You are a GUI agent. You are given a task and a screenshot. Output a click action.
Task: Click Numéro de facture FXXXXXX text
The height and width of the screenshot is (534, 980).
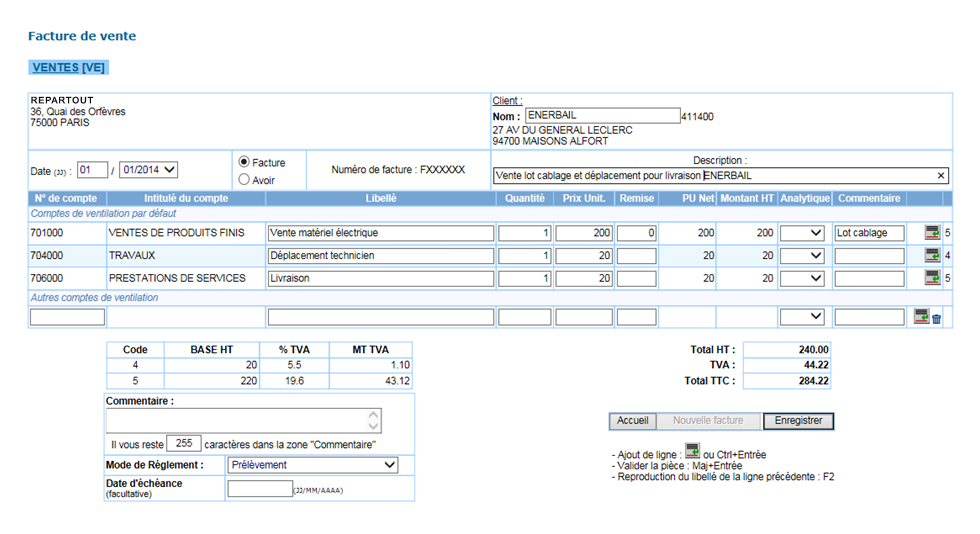click(x=398, y=169)
